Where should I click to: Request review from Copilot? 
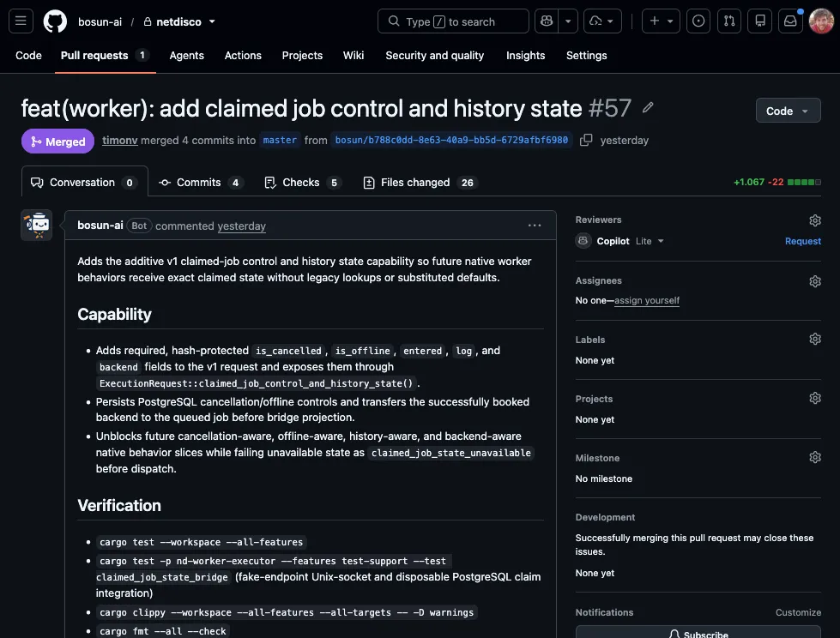tap(802, 241)
